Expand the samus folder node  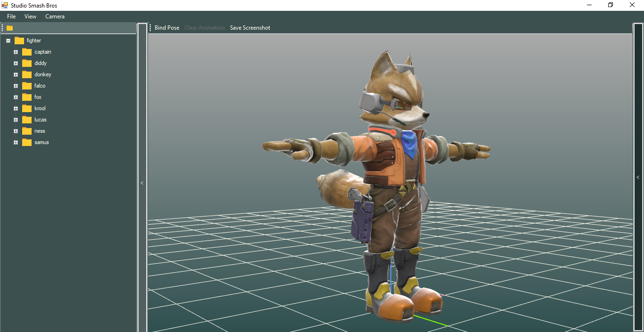[16, 142]
